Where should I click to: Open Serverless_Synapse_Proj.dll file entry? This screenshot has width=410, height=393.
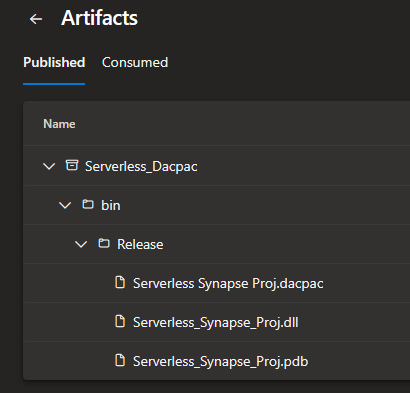point(216,323)
